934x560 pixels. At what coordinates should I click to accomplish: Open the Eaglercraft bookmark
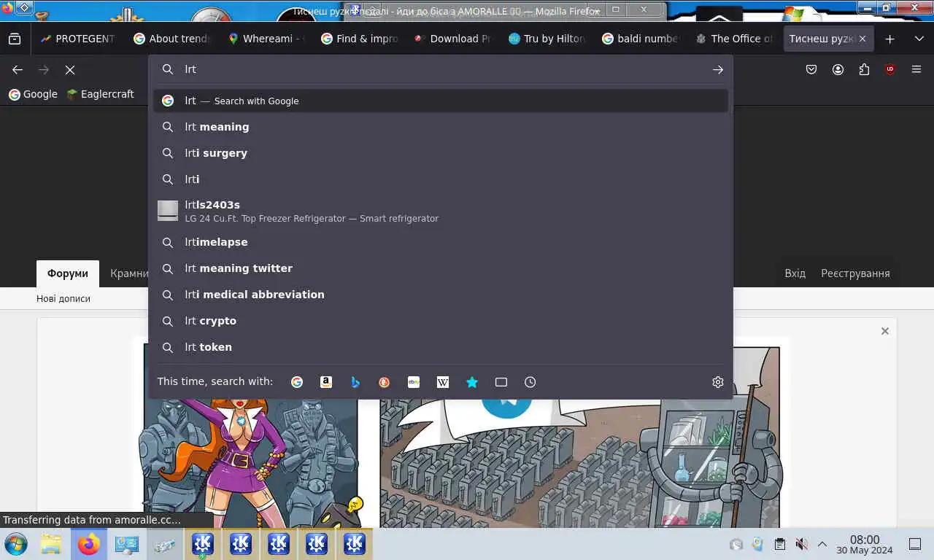[x=101, y=94]
